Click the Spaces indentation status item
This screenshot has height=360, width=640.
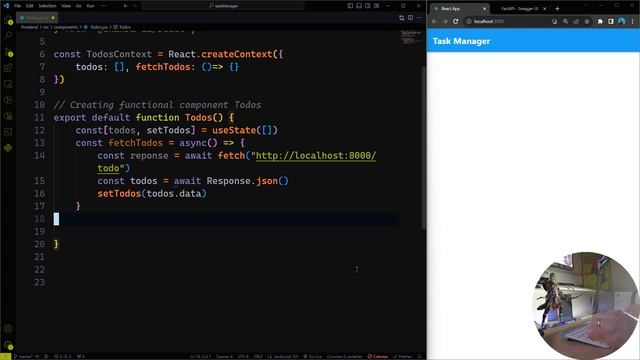pos(224,356)
